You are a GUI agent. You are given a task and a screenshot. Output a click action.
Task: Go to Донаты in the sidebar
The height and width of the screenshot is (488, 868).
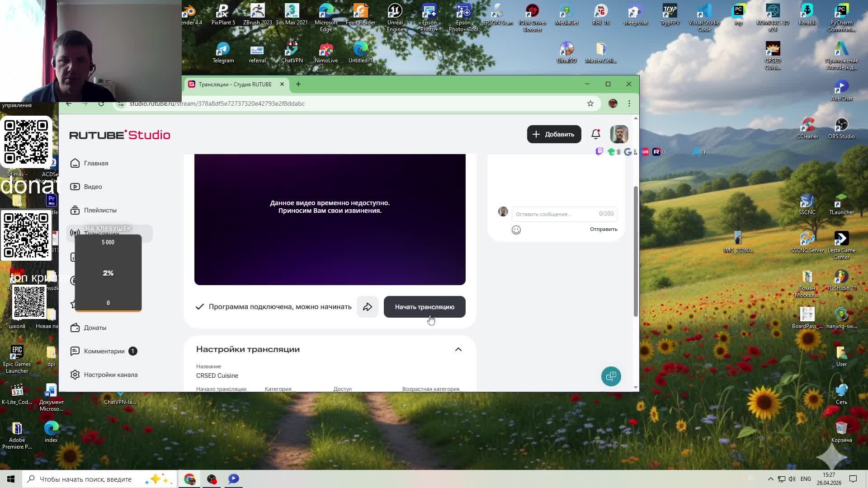[95, 328]
